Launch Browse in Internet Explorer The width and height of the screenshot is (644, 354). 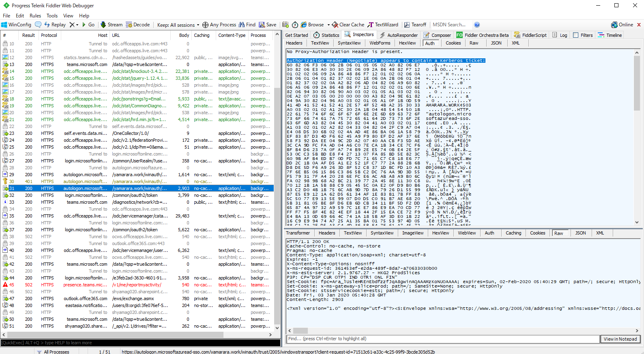pyautogui.click(x=312, y=25)
